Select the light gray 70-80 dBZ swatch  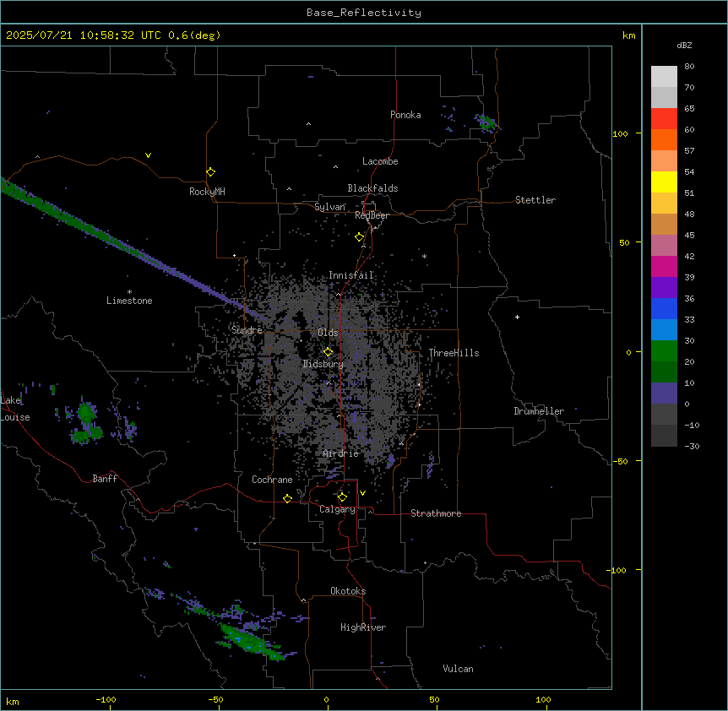[664, 77]
